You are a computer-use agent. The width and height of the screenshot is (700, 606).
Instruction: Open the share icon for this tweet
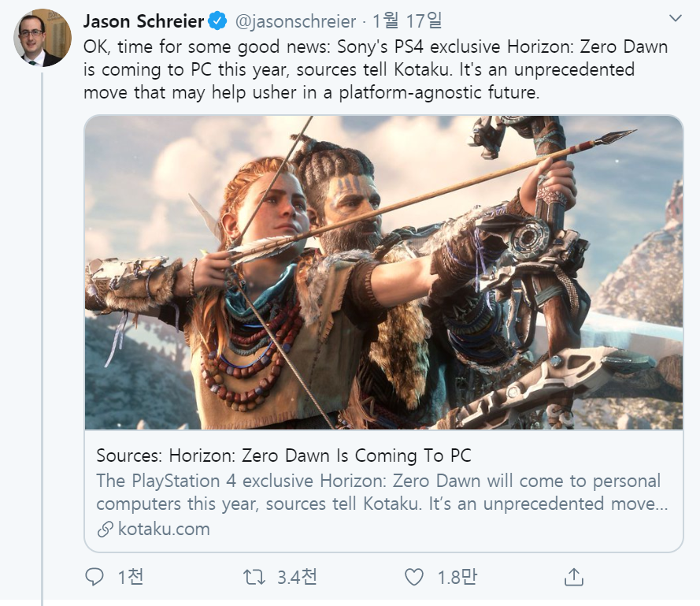click(574, 577)
